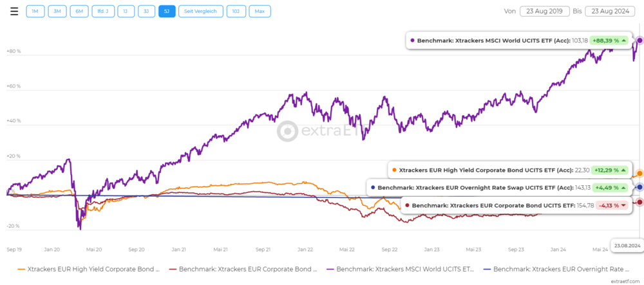Click the 'Seit Vergleich' range button
This screenshot has height=285, width=644.
tap(201, 12)
